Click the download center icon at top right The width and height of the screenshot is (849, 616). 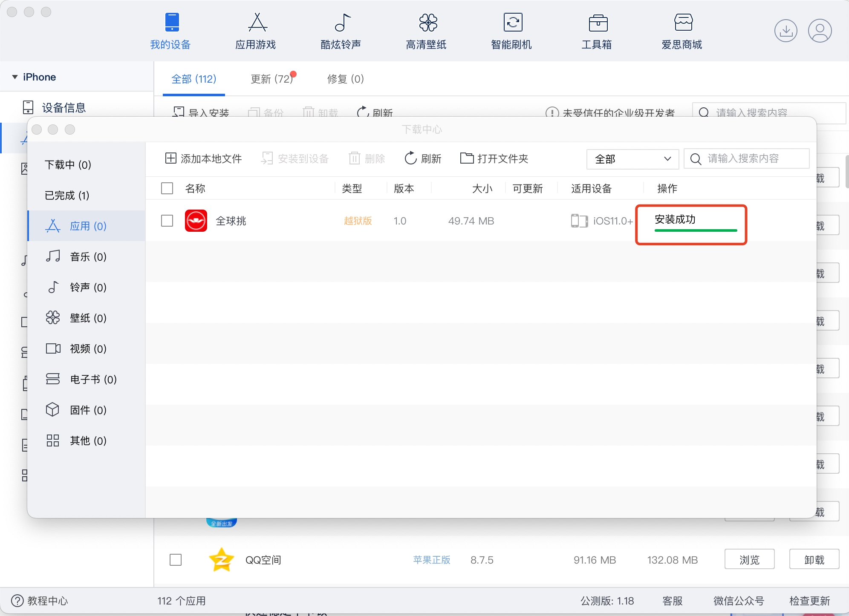[785, 31]
